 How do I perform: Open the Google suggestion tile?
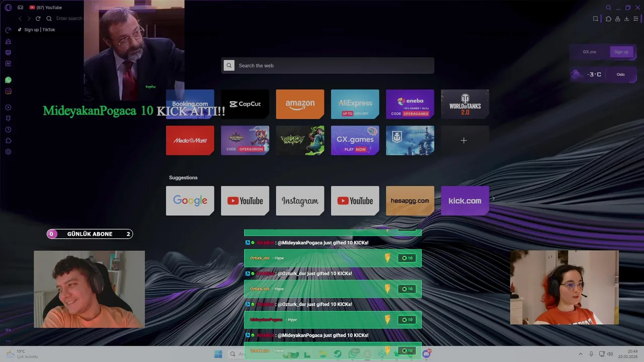[x=190, y=201]
